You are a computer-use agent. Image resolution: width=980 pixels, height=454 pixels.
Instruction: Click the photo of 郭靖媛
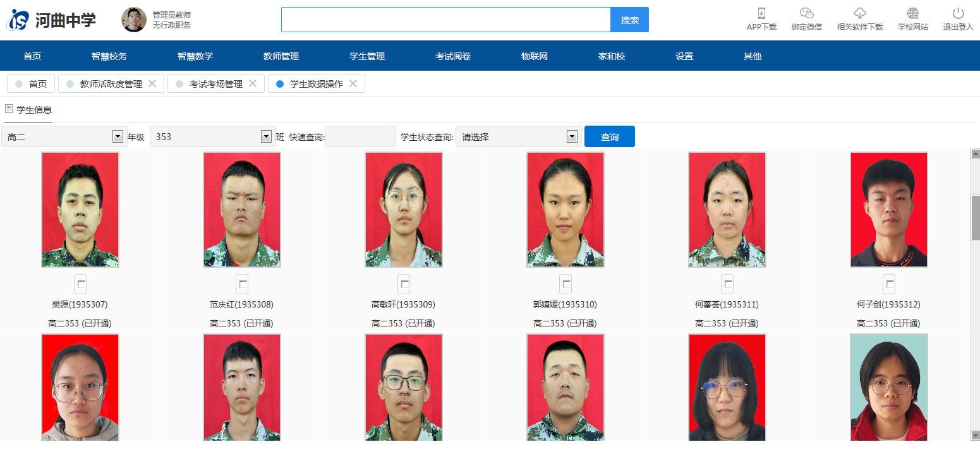click(566, 210)
